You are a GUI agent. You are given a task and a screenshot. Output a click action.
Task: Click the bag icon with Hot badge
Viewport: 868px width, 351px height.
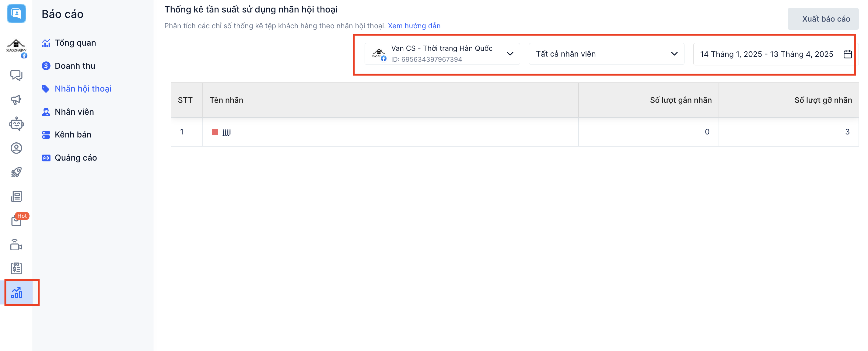pyautogui.click(x=16, y=221)
